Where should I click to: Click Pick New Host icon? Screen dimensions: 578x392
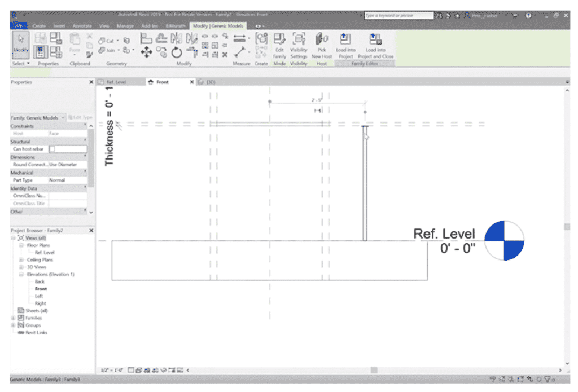322,41
